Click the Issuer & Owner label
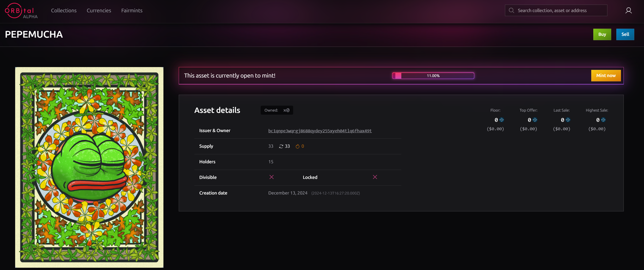 (215, 131)
